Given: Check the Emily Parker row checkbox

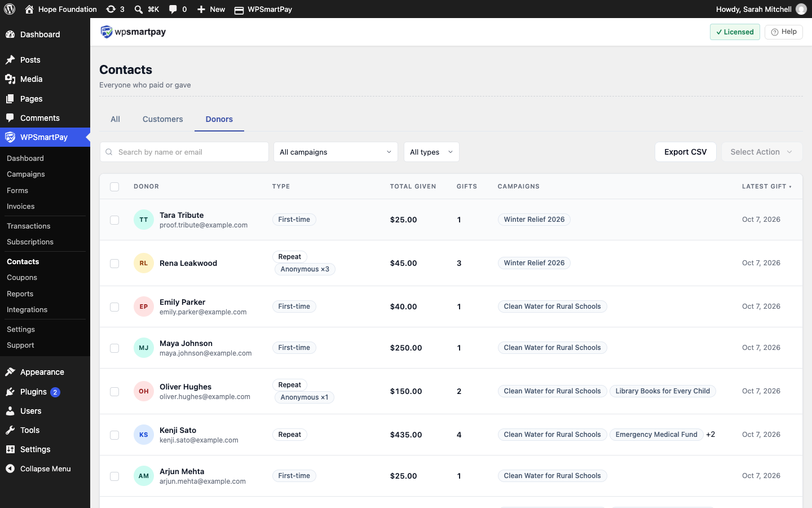Looking at the screenshot, I should click(114, 307).
